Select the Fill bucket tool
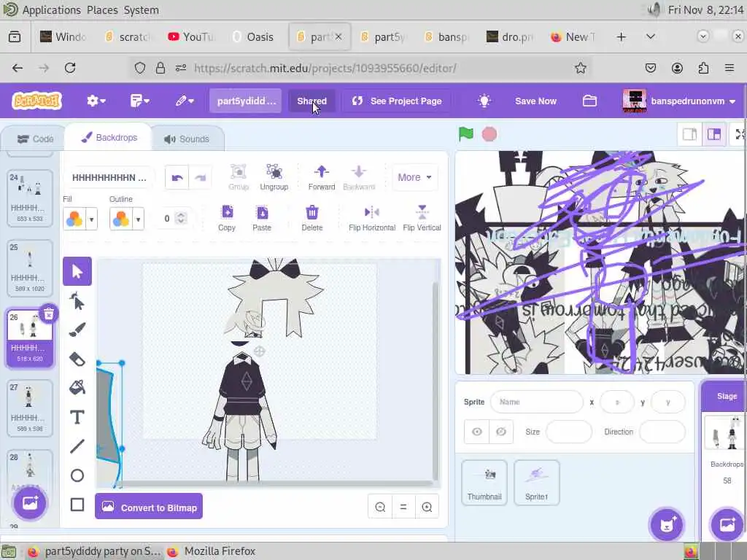The image size is (747, 560). click(77, 388)
